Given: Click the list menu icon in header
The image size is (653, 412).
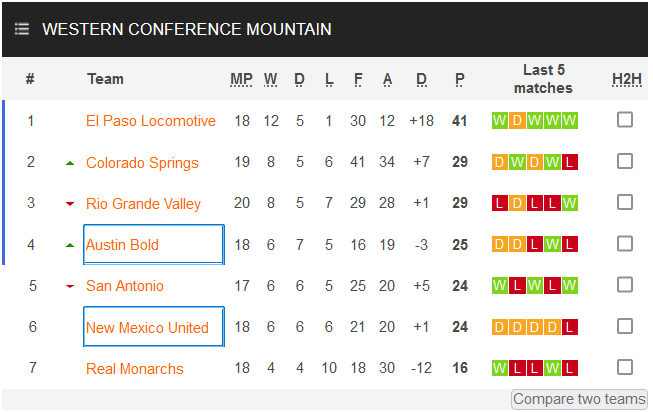Looking at the screenshot, I should point(22,29).
